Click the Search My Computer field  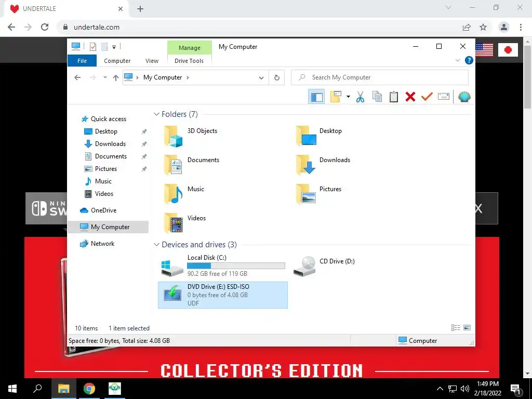(380, 77)
